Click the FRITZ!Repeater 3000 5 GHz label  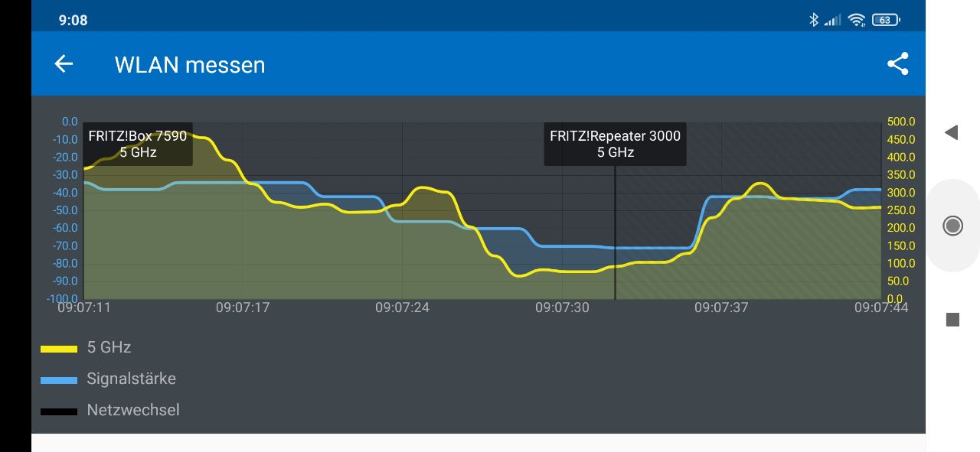pos(616,144)
